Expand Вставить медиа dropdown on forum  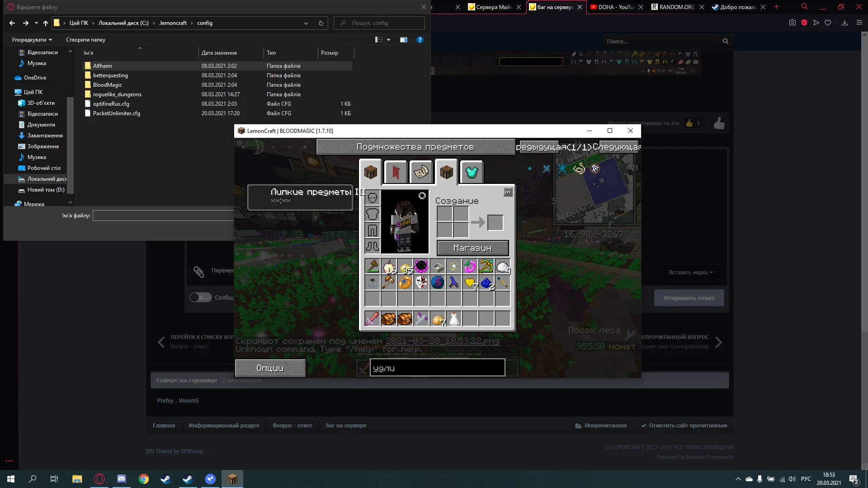pyautogui.click(x=691, y=272)
